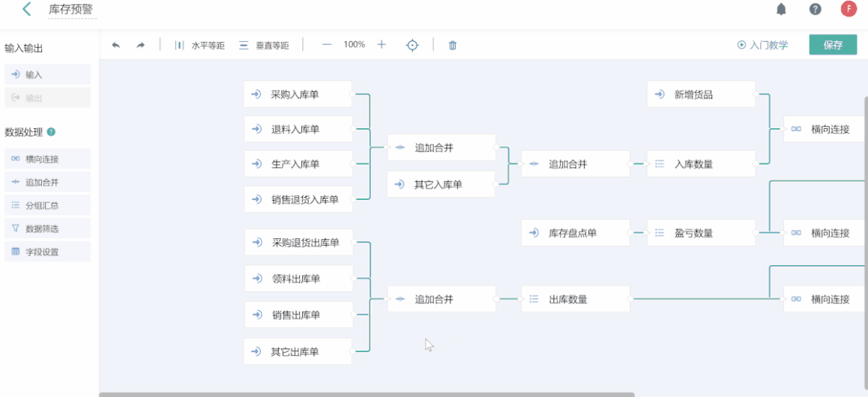This screenshot has height=397, width=868.
Task: Open the notification bell
Action: pos(781,10)
